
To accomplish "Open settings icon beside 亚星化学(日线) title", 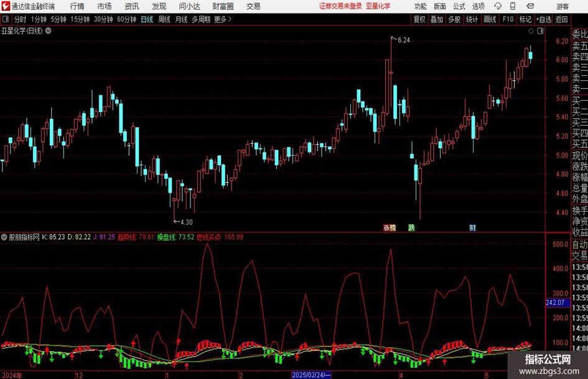I will 48,30.
